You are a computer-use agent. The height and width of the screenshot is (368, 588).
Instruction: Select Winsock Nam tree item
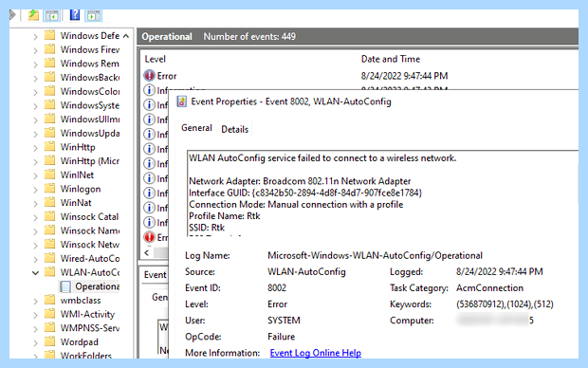pyautogui.click(x=90, y=230)
